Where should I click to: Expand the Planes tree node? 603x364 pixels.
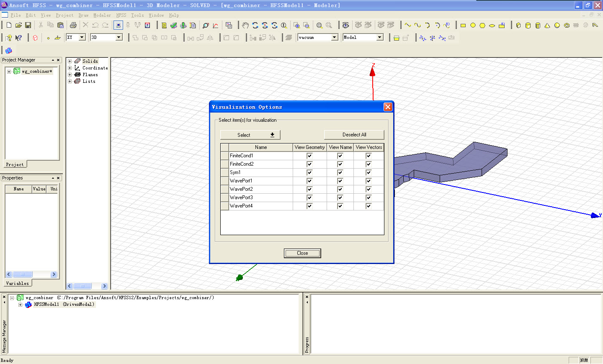coord(70,74)
